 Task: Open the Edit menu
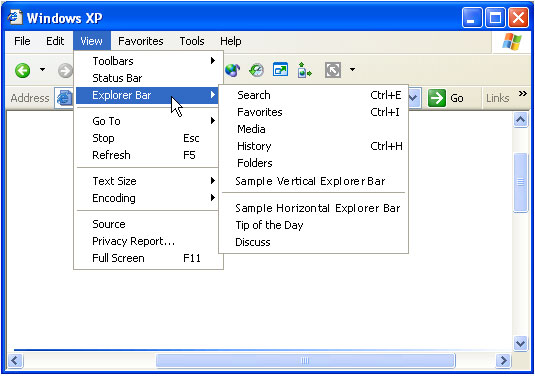[55, 41]
